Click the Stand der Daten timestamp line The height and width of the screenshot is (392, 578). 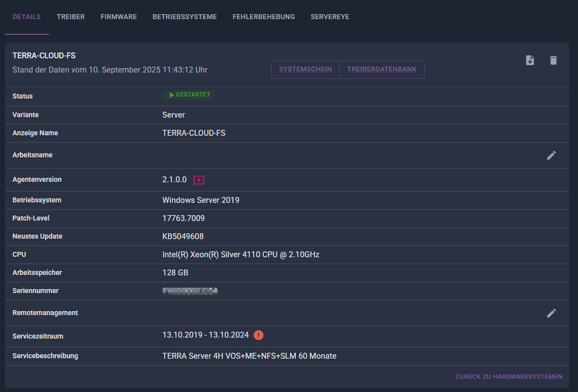coord(110,70)
